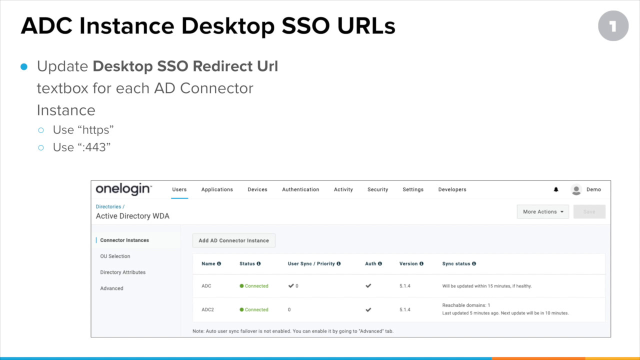640x360 pixels.
Task: Click the info icon next to Auth
Action: (380, 264)
